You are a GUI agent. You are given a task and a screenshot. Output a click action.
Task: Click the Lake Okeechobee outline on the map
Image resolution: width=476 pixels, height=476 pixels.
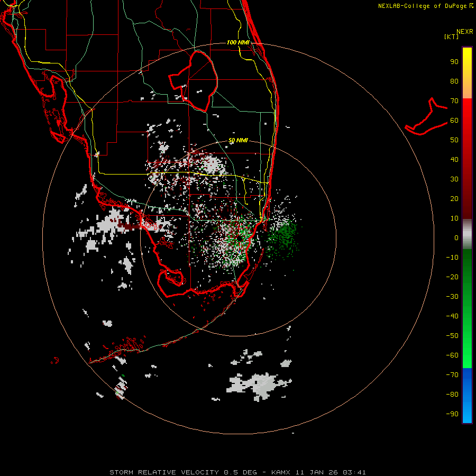coord(194,81)
